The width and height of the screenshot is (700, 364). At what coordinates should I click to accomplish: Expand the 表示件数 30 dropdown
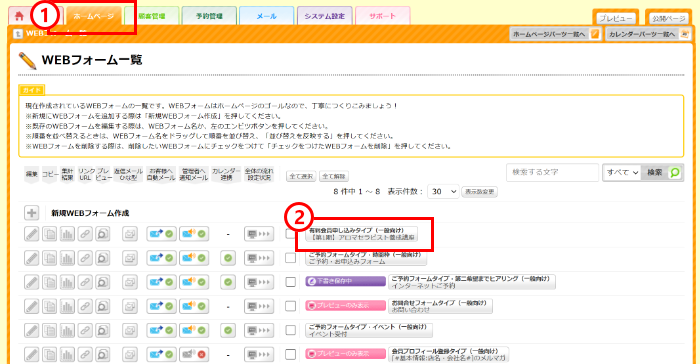(x=443, y=192)
